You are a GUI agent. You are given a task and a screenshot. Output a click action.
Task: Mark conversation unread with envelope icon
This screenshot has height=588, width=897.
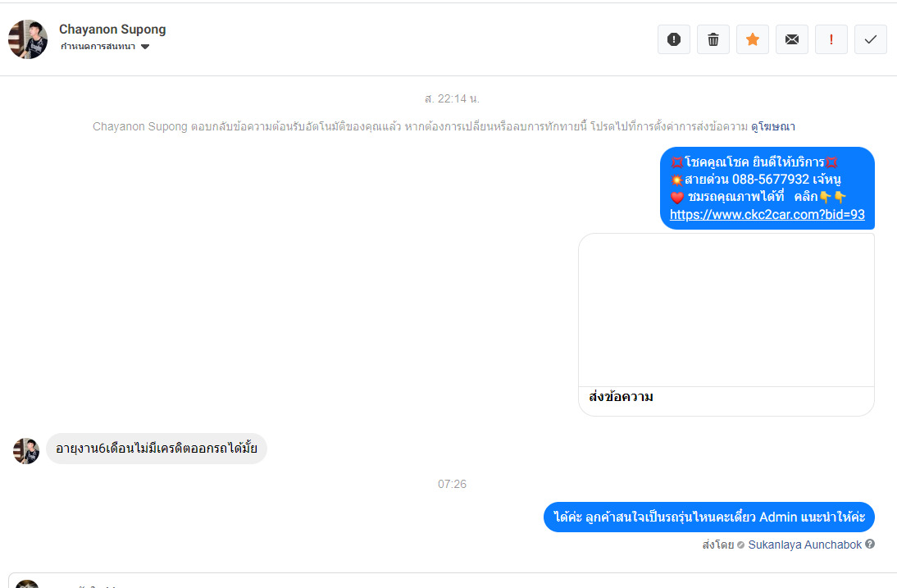(792, 39)
